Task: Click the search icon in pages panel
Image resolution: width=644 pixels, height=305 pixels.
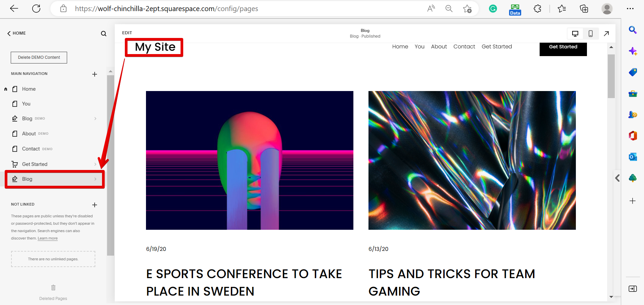Action: [x=104, y=34]
